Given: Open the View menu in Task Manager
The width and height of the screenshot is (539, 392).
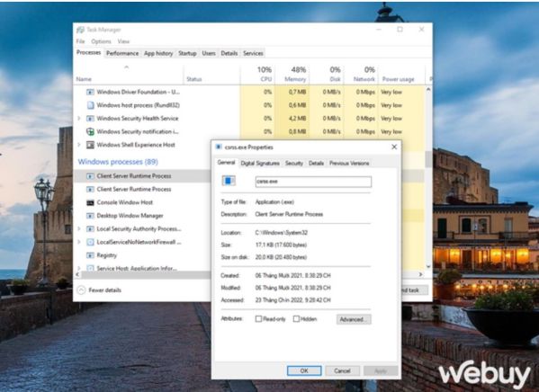Looking at the screenshot, I should click(x=123, y=41).
